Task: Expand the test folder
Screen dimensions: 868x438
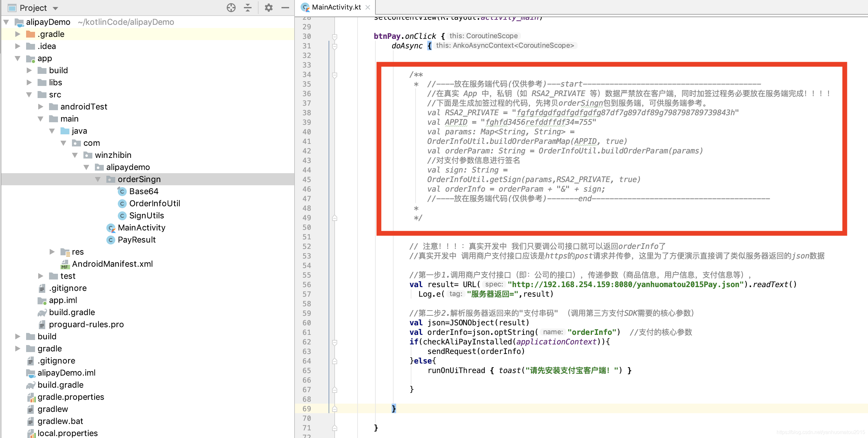Action: 40,276
